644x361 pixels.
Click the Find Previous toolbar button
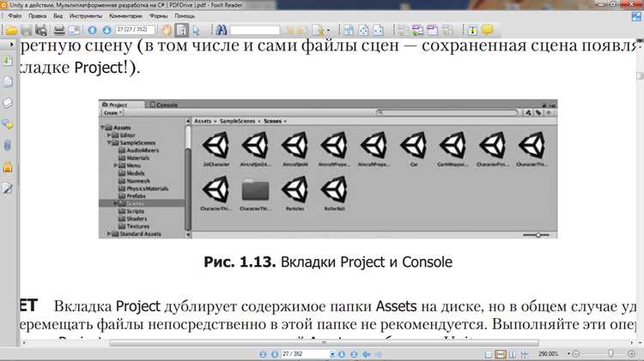point(289,30)
